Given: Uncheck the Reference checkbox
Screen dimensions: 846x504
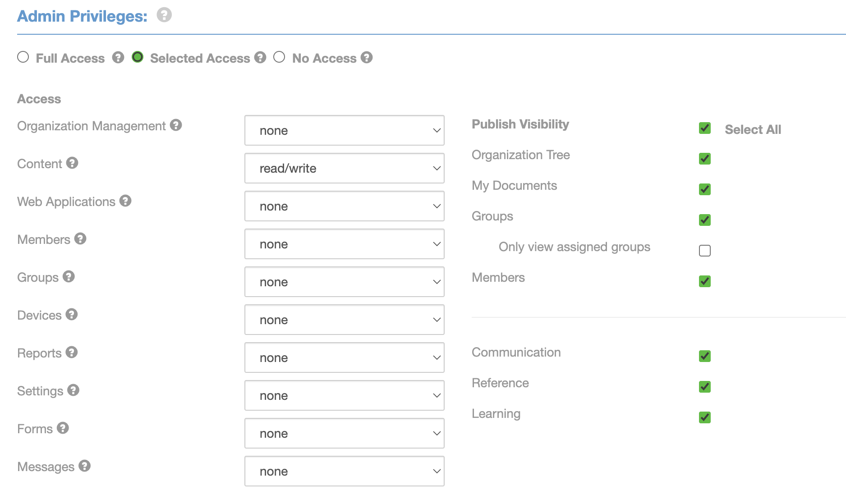Looking at the screenshot, I should coord(705,387).
